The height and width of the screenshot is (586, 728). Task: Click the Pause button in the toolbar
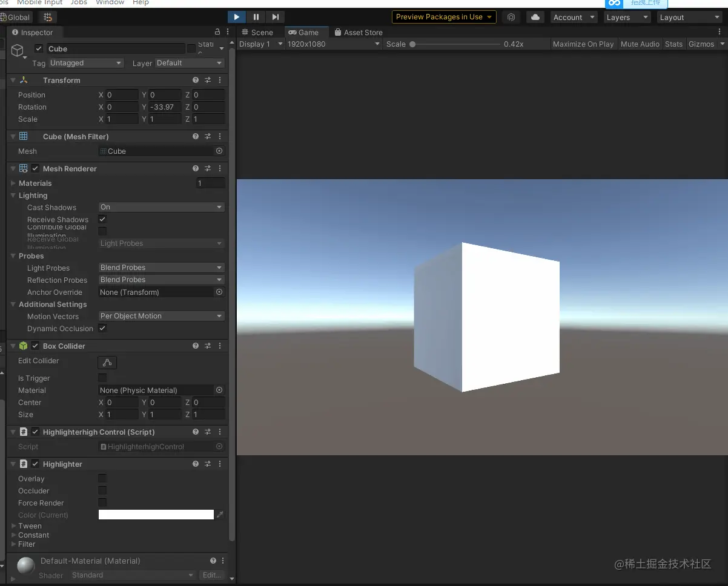click(x=256, y=17)
